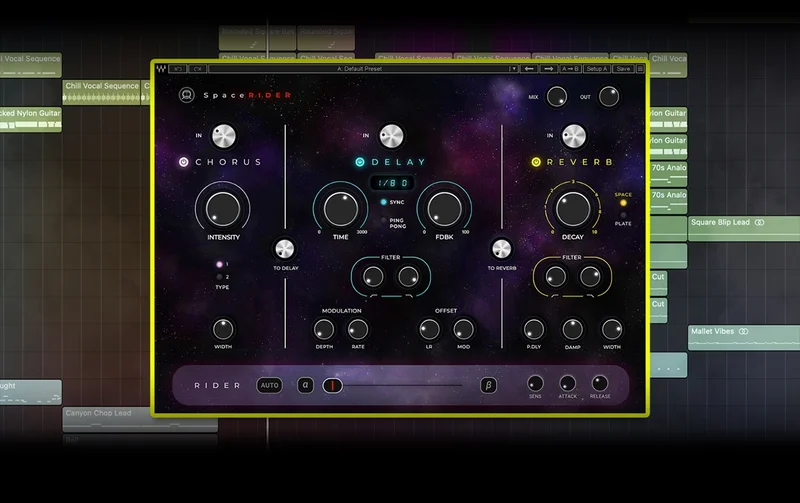This screenshot has height=503, width=800.
Task: Adjust the OUT knob
Action: tap(609, 96)
